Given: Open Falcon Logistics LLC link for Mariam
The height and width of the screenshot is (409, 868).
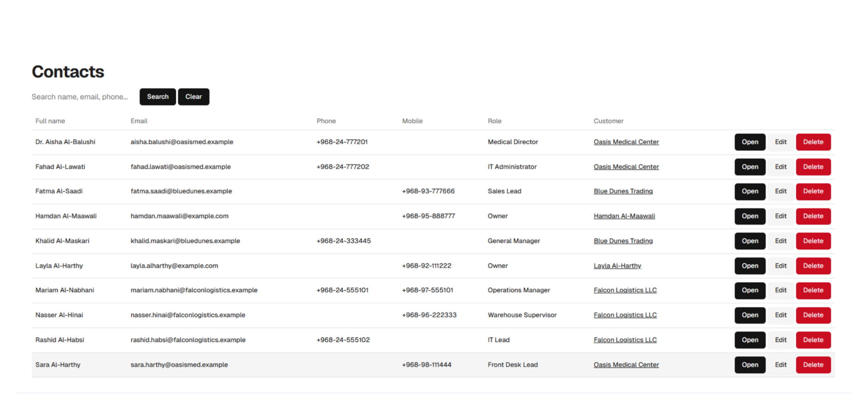Looking at the screenshot, I should [x=625, y=290].
